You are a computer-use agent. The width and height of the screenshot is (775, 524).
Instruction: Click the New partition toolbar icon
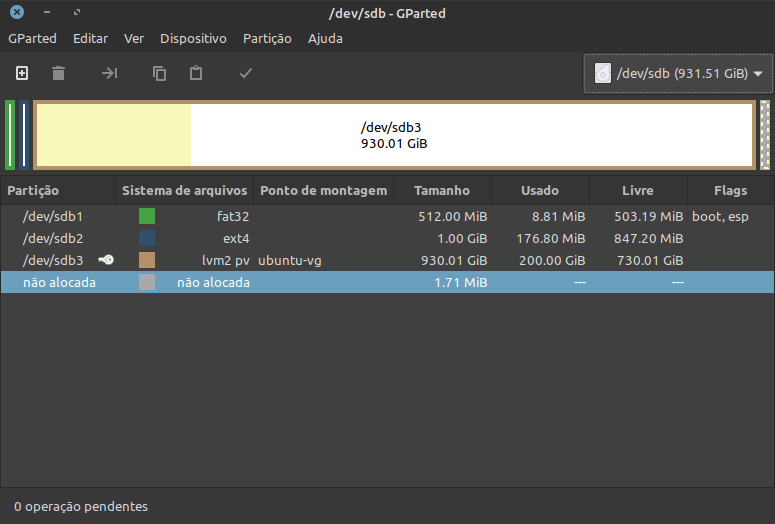point(22,73)
